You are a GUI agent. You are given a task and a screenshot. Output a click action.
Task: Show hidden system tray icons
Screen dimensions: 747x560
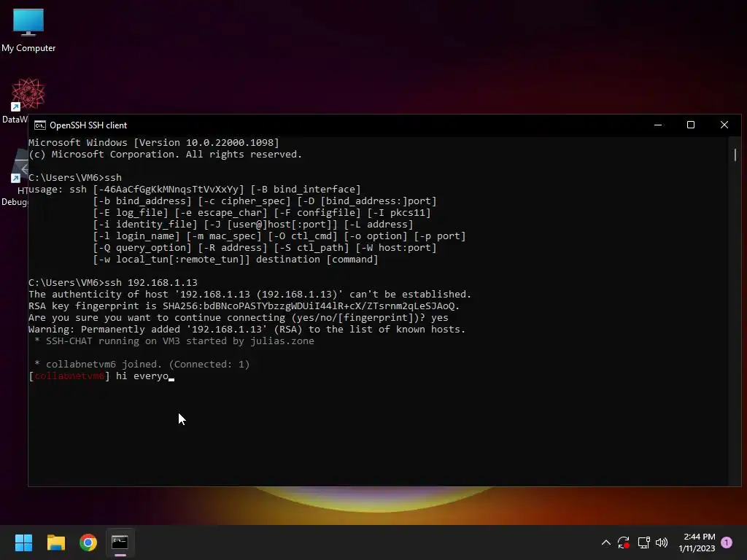[x=606, y=542]
